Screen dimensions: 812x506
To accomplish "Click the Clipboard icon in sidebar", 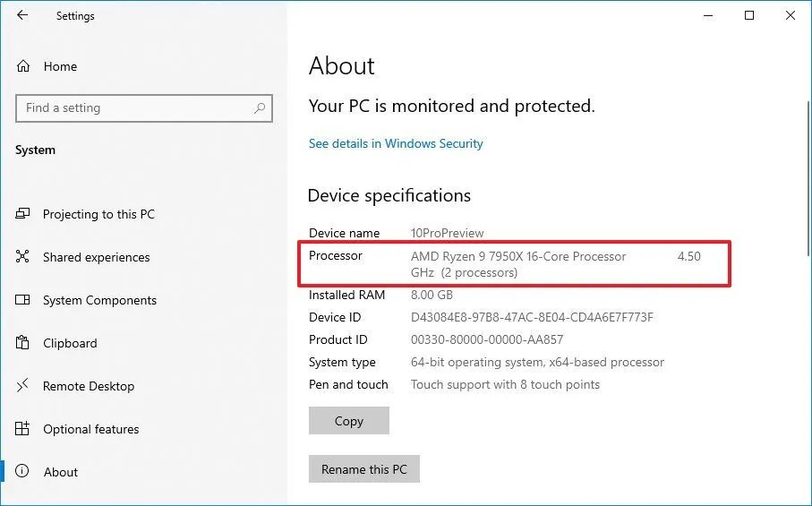I will coord(22,342).
